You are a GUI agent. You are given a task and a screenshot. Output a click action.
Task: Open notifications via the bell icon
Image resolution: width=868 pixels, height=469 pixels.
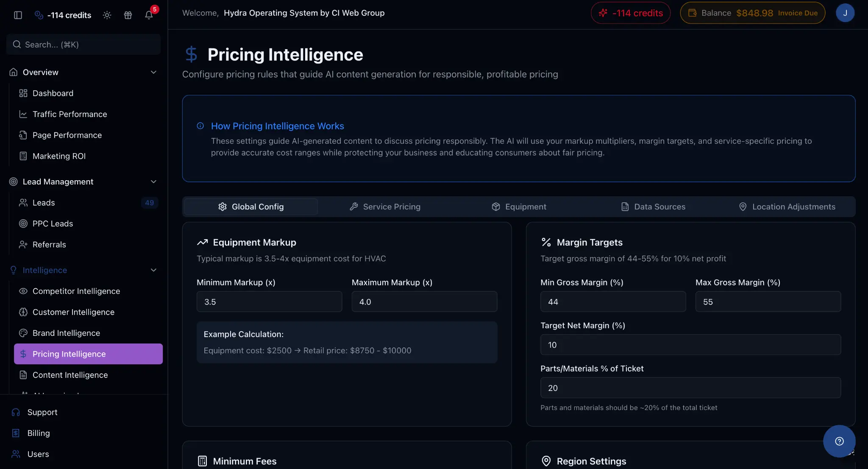point(149,15)
